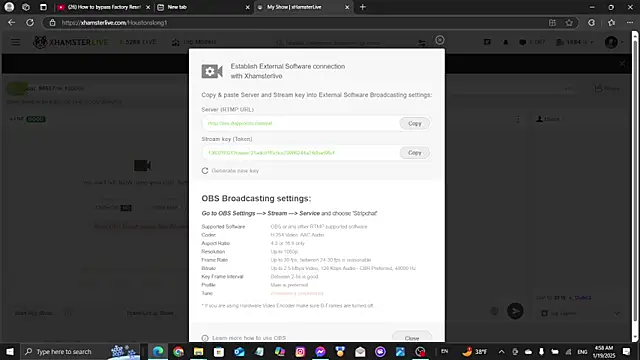Switch to the Users tab

point(548,119)
